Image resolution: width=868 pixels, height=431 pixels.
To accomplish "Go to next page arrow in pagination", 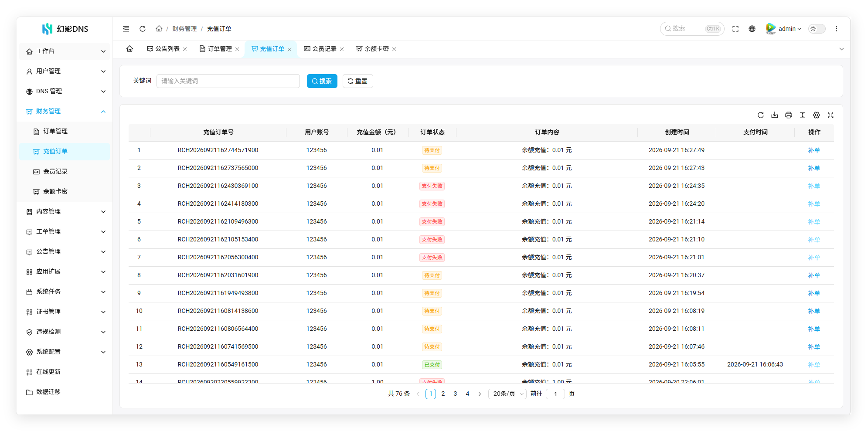I will pyautogui.click(x=480, y=394).
